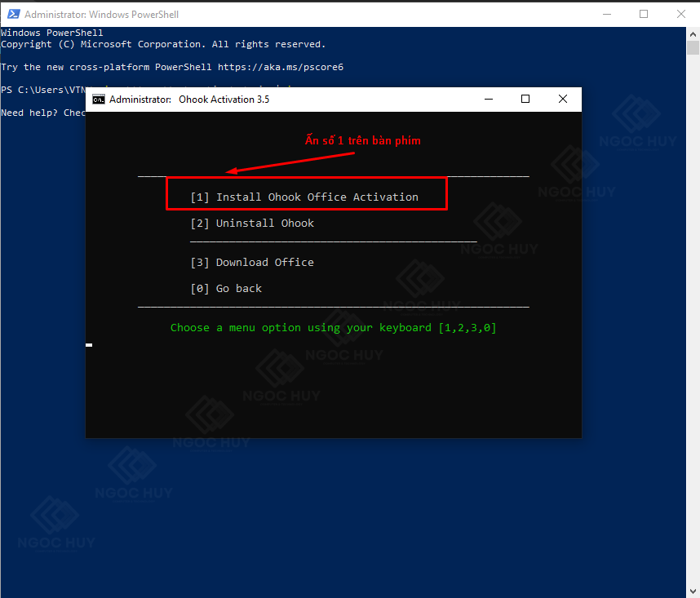Click the "Need help?" line in PowerShell
The image size is (700, 598).
pyautogui.click(x=43, y=113)
